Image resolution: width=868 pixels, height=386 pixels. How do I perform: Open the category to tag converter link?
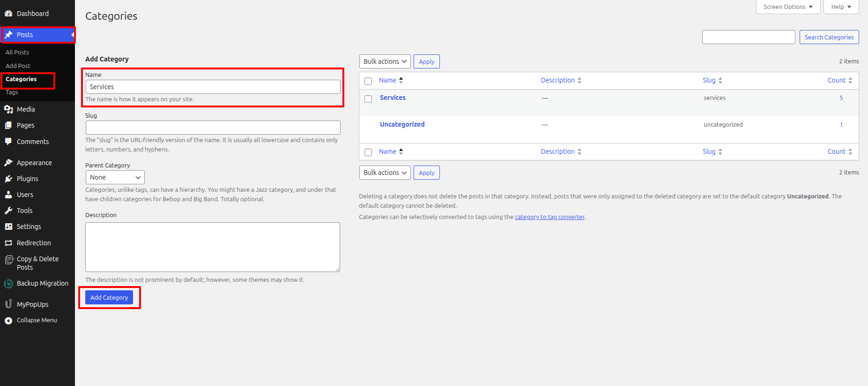(x=549, y=217)
